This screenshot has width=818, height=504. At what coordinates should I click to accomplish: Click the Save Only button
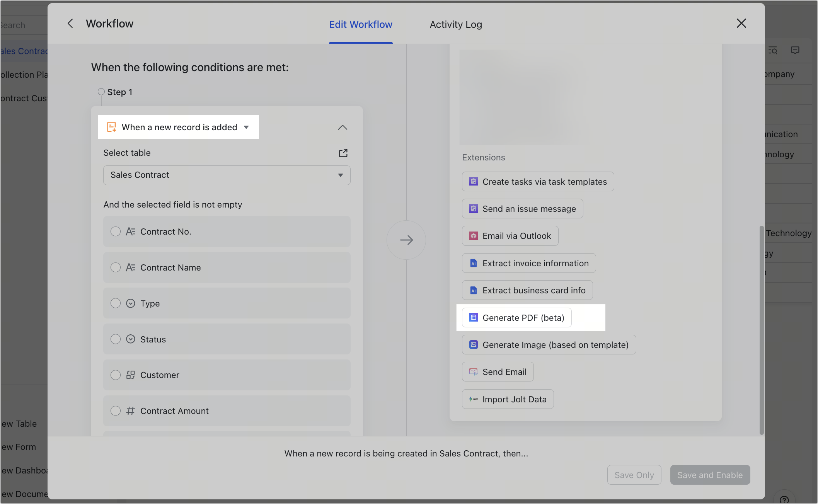[634, 475]
